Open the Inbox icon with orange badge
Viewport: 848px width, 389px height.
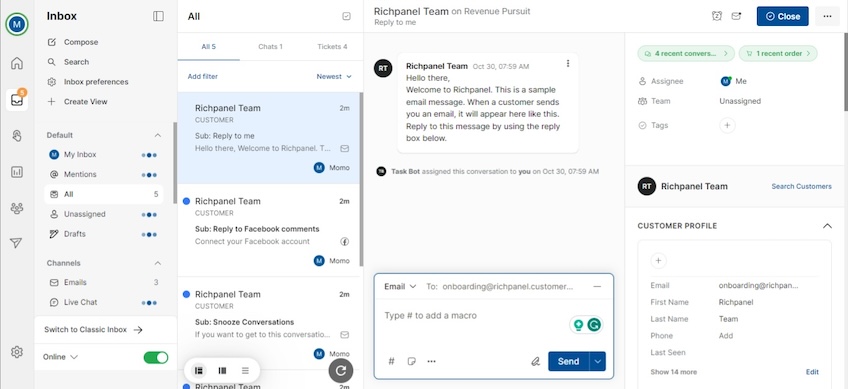17,100
